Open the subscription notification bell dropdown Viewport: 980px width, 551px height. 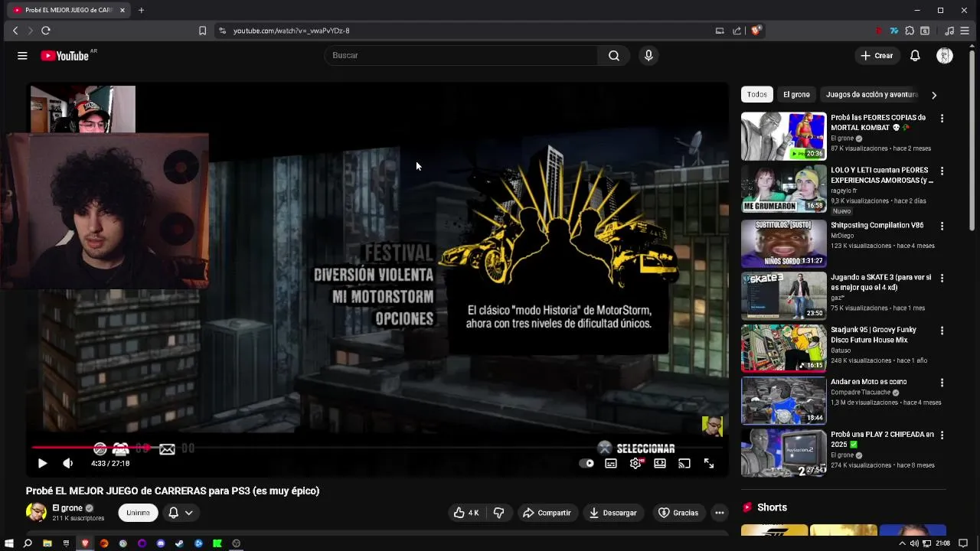pyautogui.click(x=181, y=513)
